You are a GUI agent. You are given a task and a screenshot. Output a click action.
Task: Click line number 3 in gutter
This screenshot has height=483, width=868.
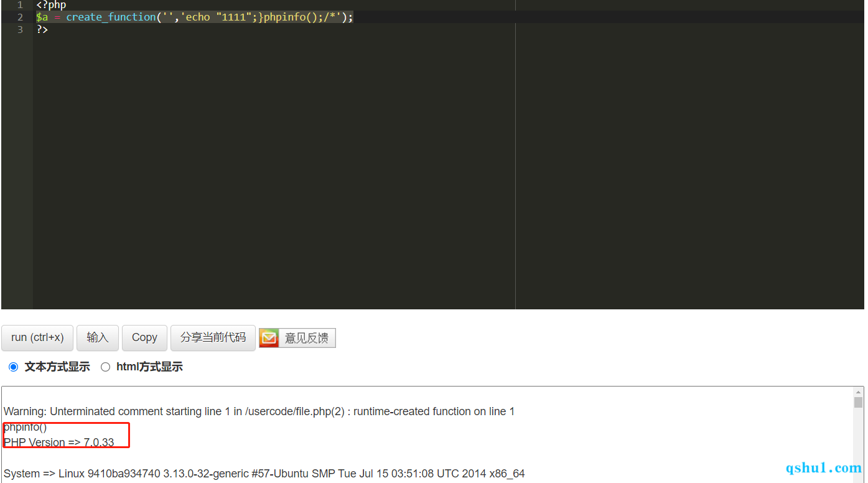(x=21, y=29)
